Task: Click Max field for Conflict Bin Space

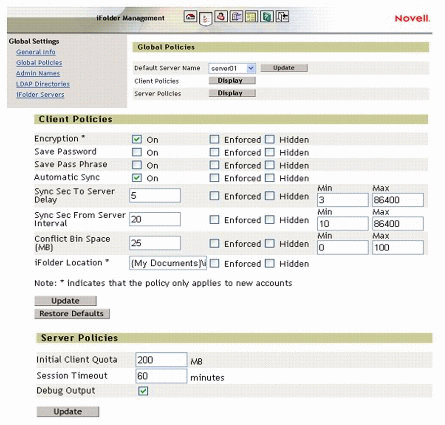Action: point(398,248)
